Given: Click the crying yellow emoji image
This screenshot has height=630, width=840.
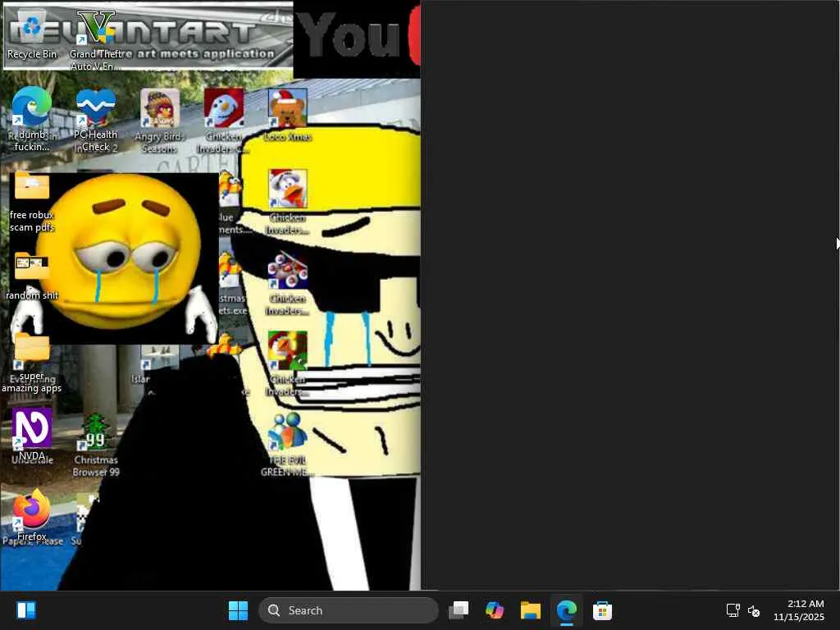Looking at the screenshot, I should (114, 258).
